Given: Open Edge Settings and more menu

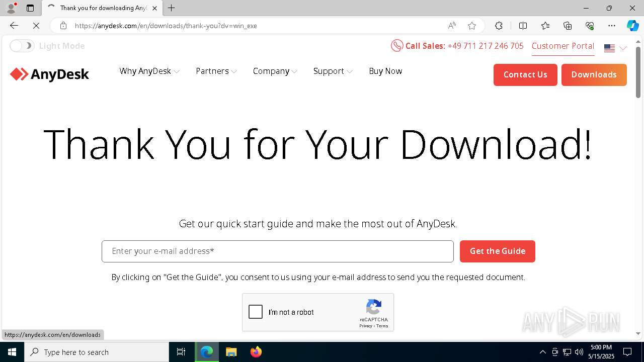Looking at the screenshot, I should coord(612,26).
